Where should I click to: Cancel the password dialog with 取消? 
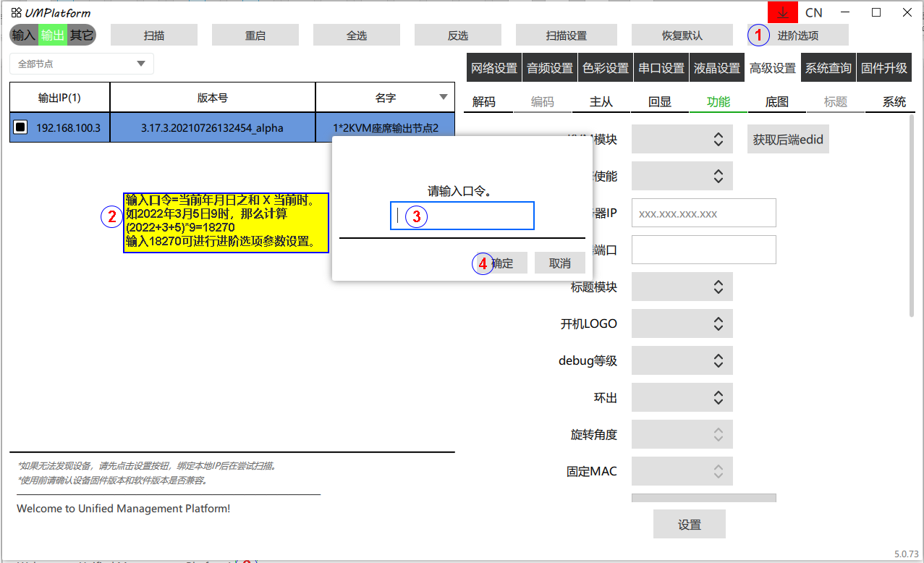pyautogui.click(x=559, y=263)
